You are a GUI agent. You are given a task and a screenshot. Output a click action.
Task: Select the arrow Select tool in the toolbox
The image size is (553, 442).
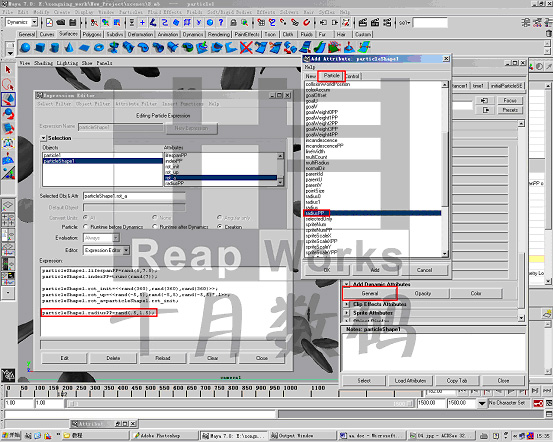[x=8, y=69]
